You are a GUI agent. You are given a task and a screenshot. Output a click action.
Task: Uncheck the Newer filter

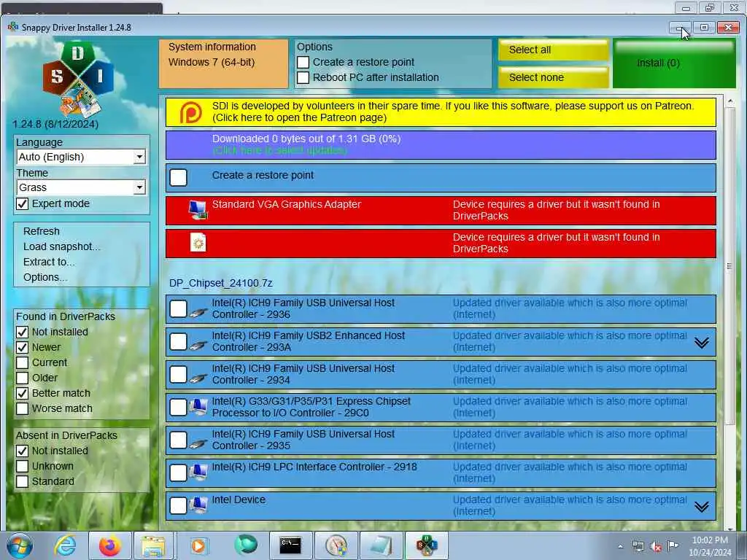(x=23, y=347)
